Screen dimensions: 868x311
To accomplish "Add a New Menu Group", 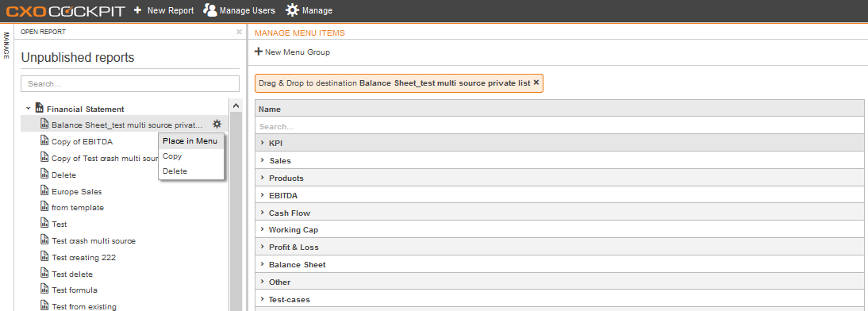I will [292, 52].
